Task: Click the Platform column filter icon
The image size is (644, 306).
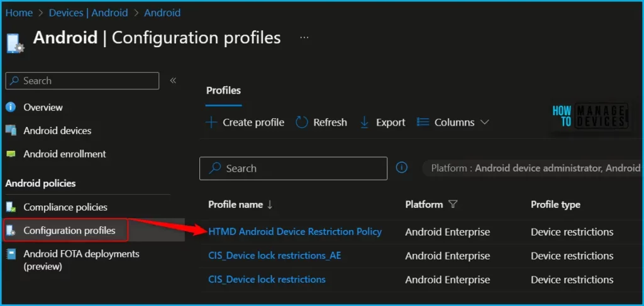Action: pos(453,205)
